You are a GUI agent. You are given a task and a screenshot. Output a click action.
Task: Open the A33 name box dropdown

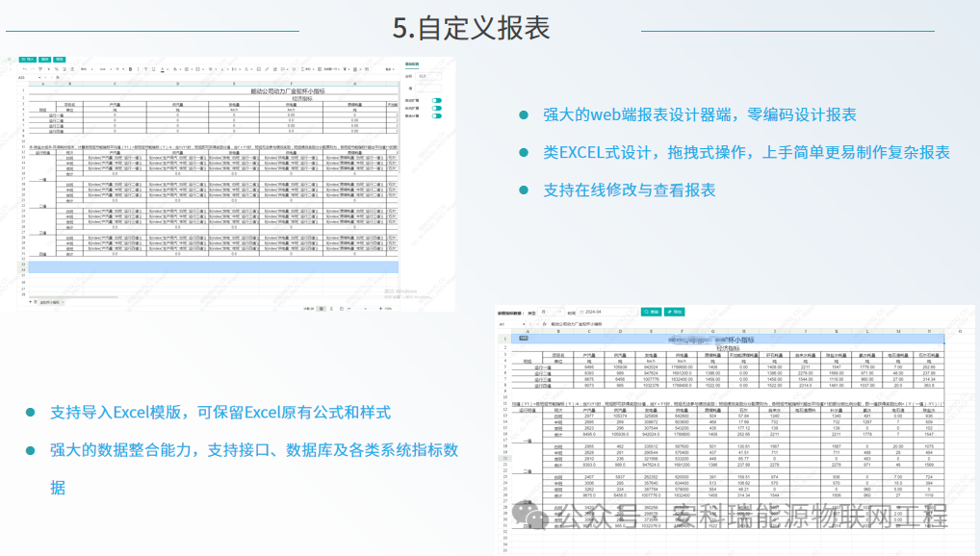[x=39, y=78]
